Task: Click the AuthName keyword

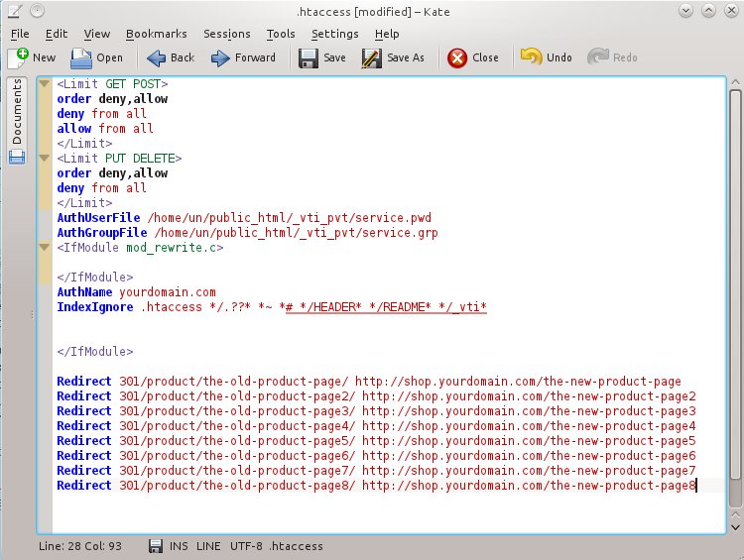Action: 84,292
